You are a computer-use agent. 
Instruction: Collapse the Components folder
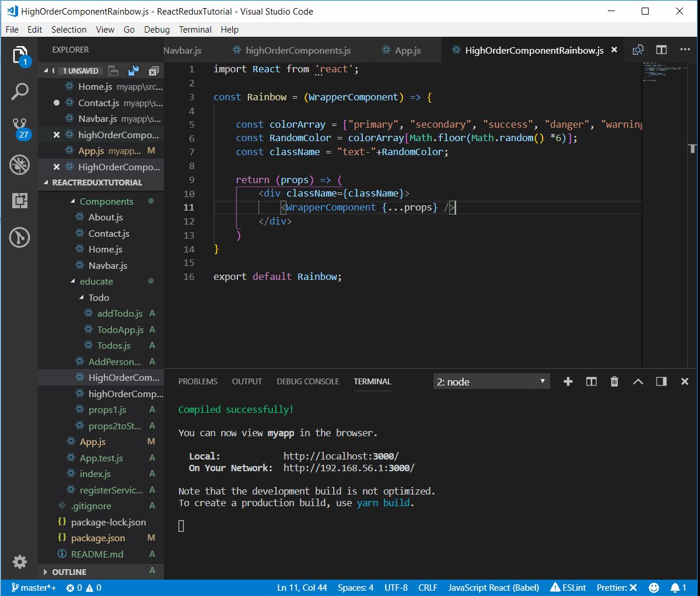pyautogui.click(x=73, y=201)
